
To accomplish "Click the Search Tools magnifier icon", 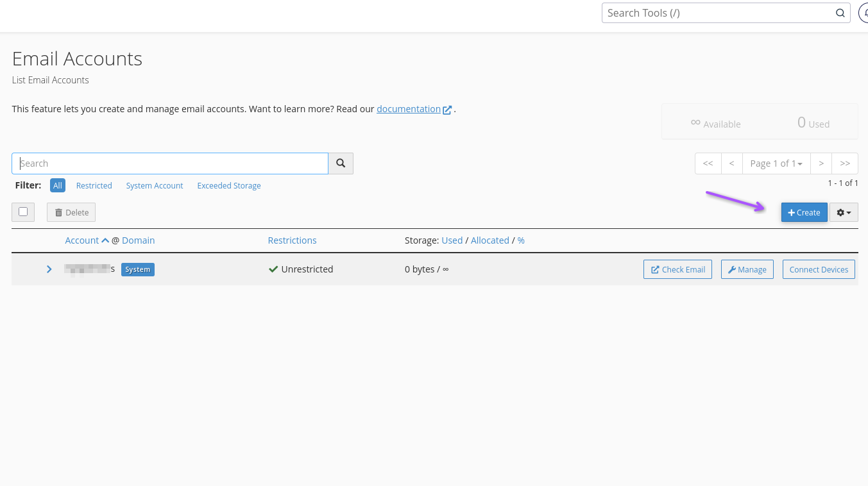I will tap(840, 13).
